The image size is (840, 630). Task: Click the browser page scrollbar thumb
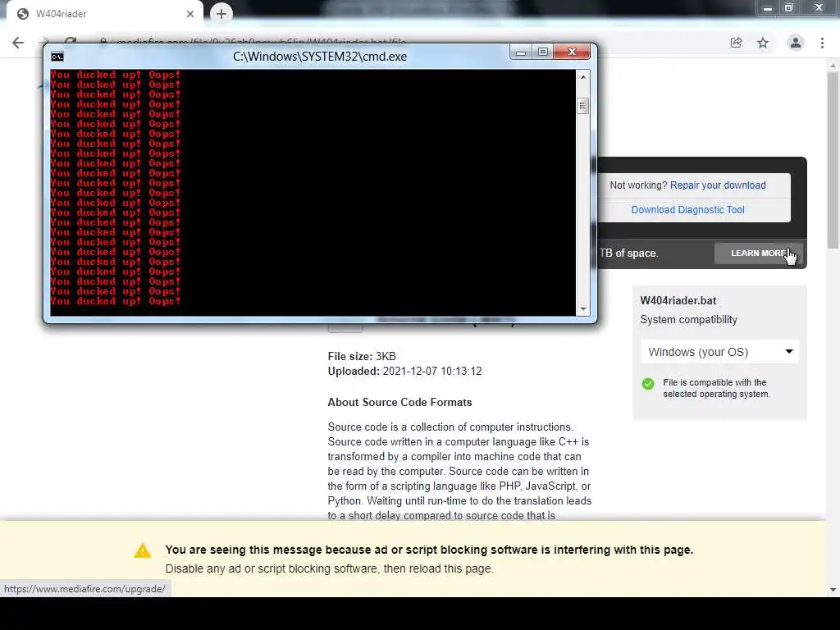point(833,161)
